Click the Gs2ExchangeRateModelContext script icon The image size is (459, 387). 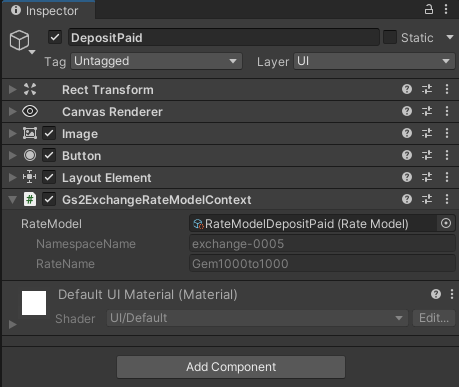click(30, 199)
